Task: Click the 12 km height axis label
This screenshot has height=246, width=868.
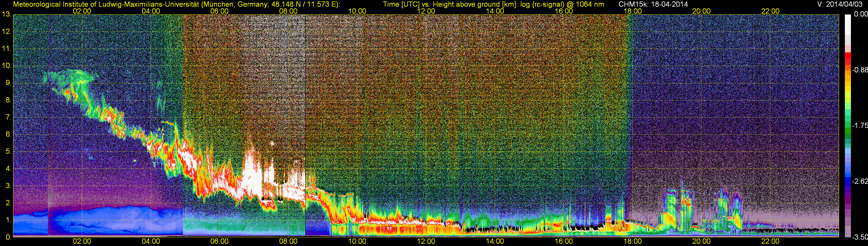Action: (x=6, y=31)
